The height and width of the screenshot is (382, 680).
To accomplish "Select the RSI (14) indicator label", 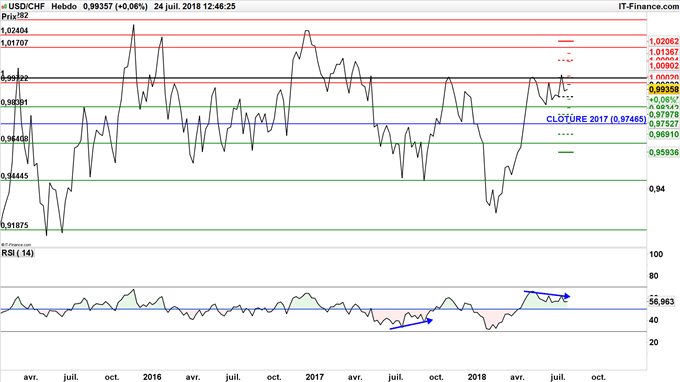I will [x=17, y=253].
